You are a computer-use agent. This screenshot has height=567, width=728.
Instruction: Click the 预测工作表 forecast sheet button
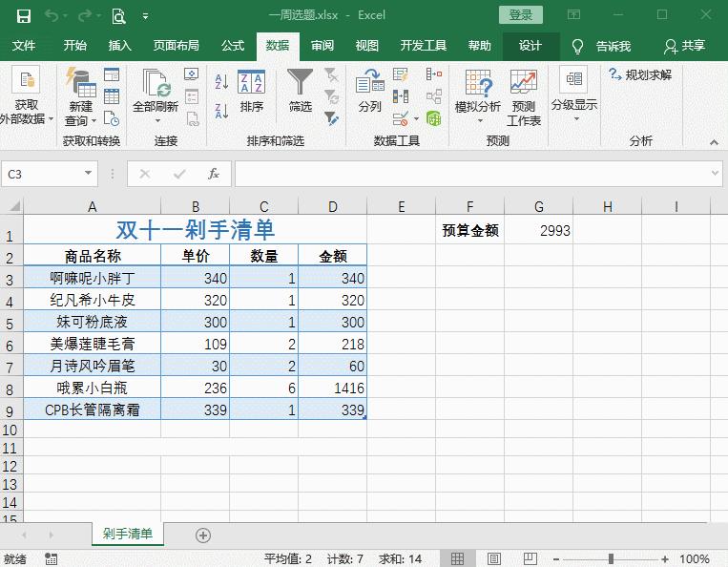(x=524, y=96)
